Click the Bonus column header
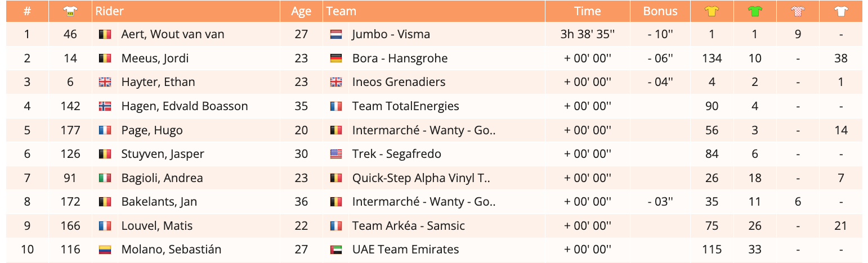This screenshot has height=263, width=868. 660,11
